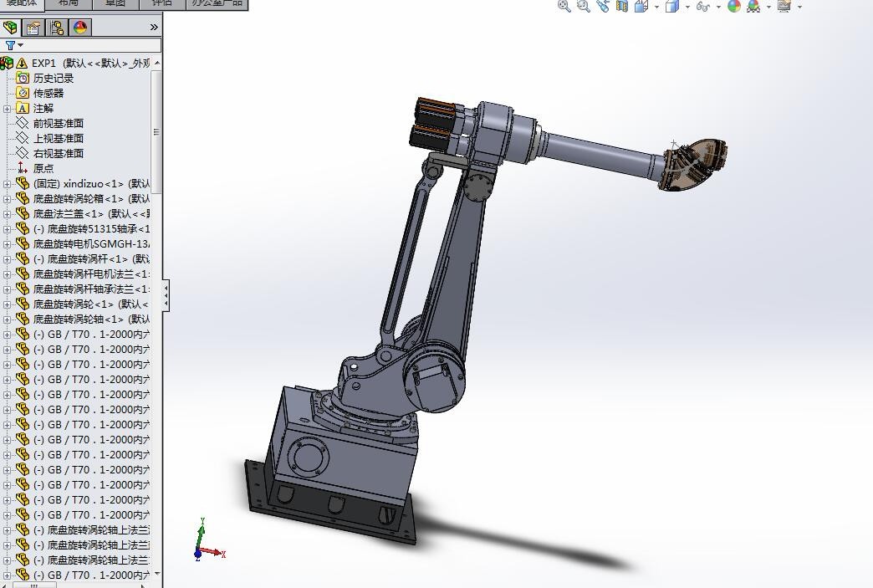873x588 pixels.
Task: Click the design tree vertical scrollbar thumb
Action: pyautogui.click(x=156, y=131)
